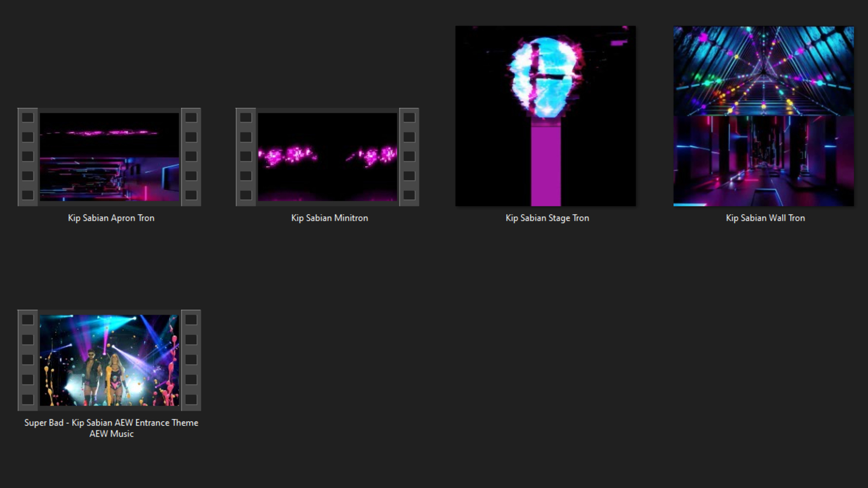Click the file name 'Kip Sabian Apron Tron'
The image size is (868, 488).
pyautogui.click(x=111, y=218)
